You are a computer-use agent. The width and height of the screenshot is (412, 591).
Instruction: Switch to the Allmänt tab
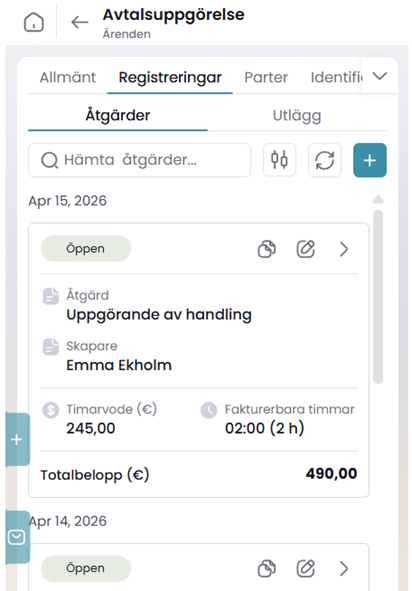coord(68,77)
